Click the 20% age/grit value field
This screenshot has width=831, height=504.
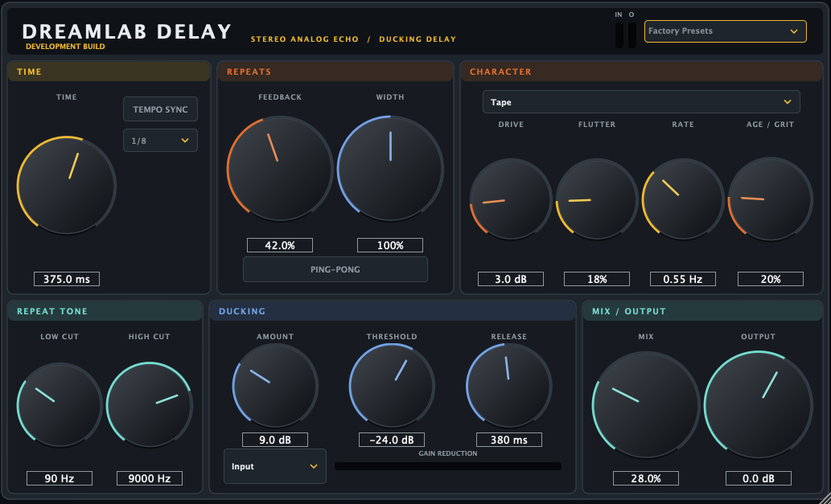pos(771,279)
